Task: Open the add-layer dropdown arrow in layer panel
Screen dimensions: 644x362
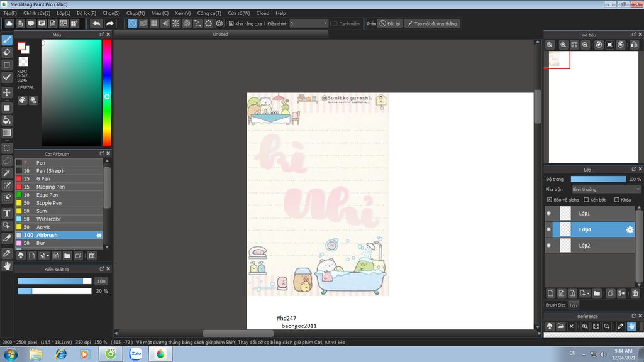Action: coord(588,293)
